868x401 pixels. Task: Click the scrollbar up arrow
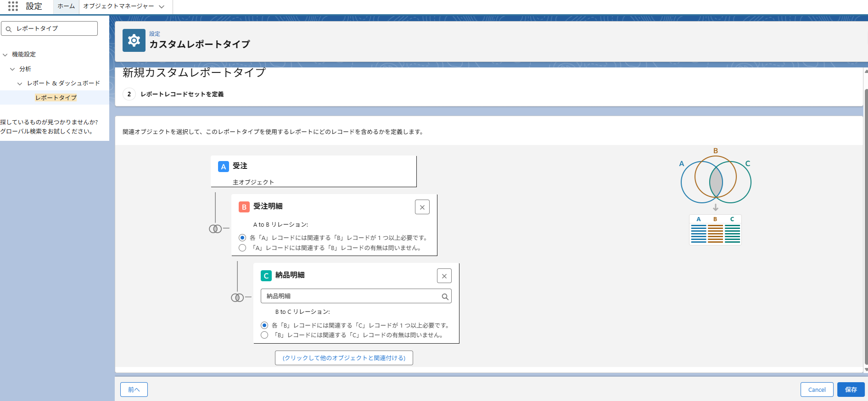[866, 72]
